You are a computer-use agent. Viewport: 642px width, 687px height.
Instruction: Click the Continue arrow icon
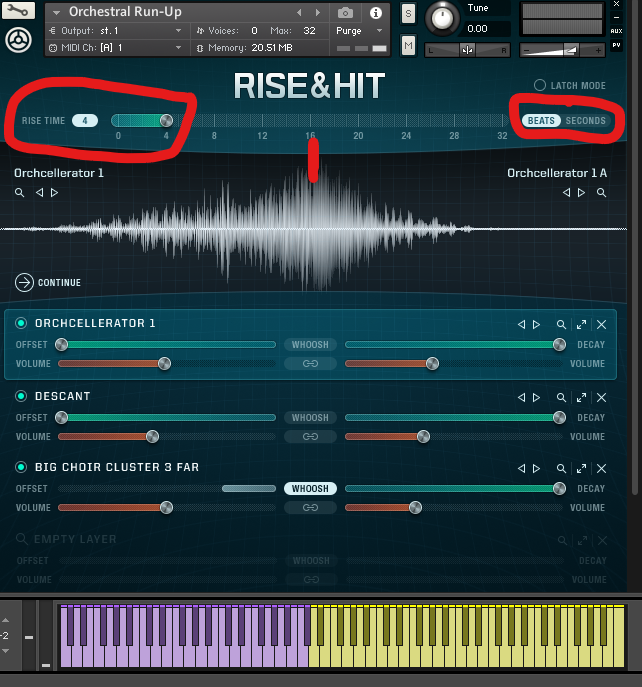tap(24, 283)
